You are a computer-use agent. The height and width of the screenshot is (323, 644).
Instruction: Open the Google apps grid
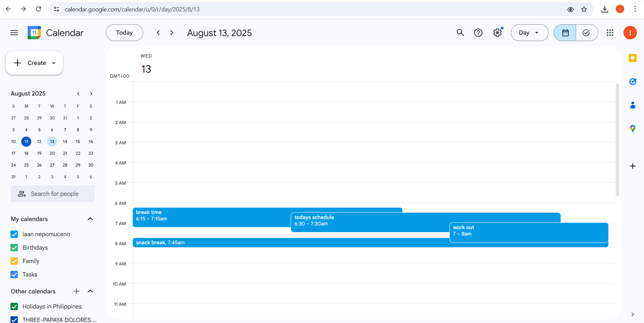tap(610, 33)
